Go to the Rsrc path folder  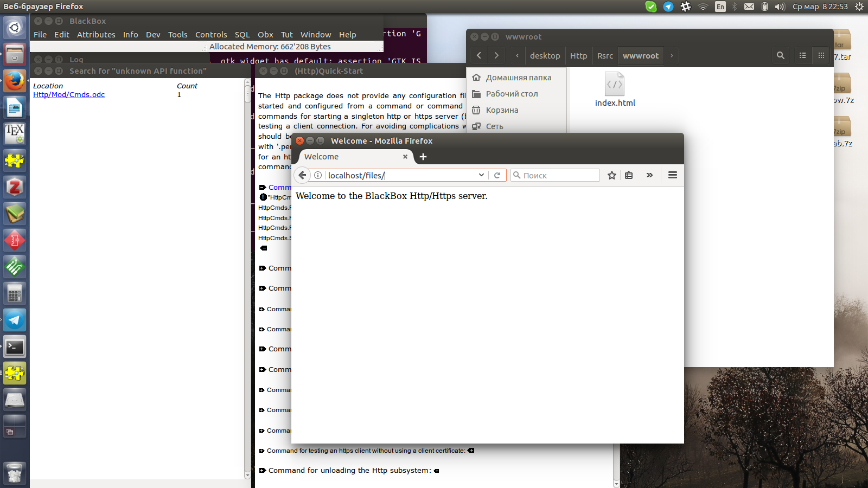[x=605, y=56]
